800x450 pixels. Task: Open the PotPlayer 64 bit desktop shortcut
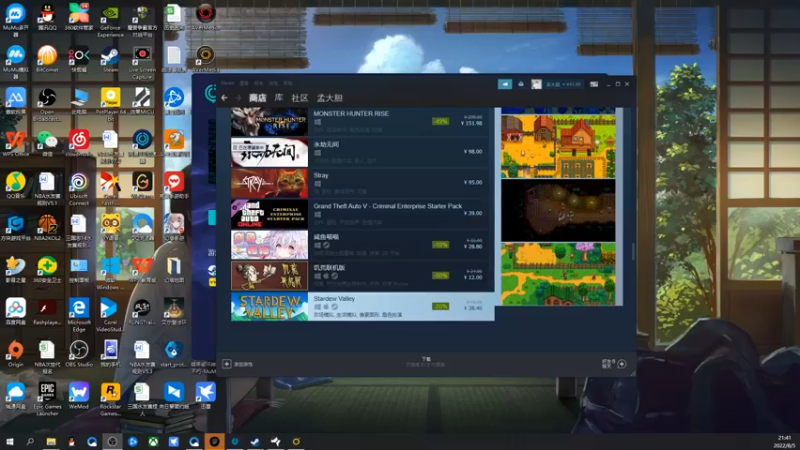point(110,105)
